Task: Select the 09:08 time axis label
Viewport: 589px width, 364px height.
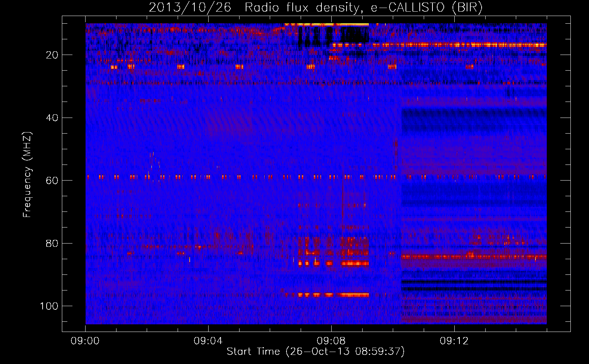Action: 331,341
